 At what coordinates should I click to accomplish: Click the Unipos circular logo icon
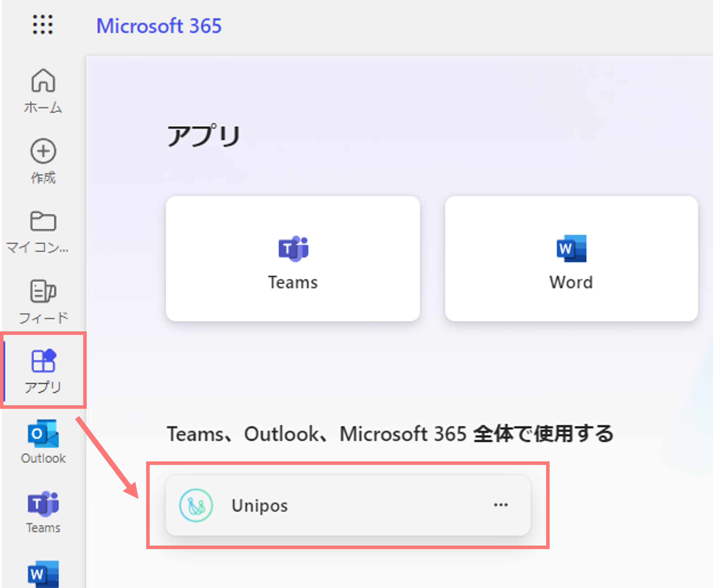coord(196,505)
